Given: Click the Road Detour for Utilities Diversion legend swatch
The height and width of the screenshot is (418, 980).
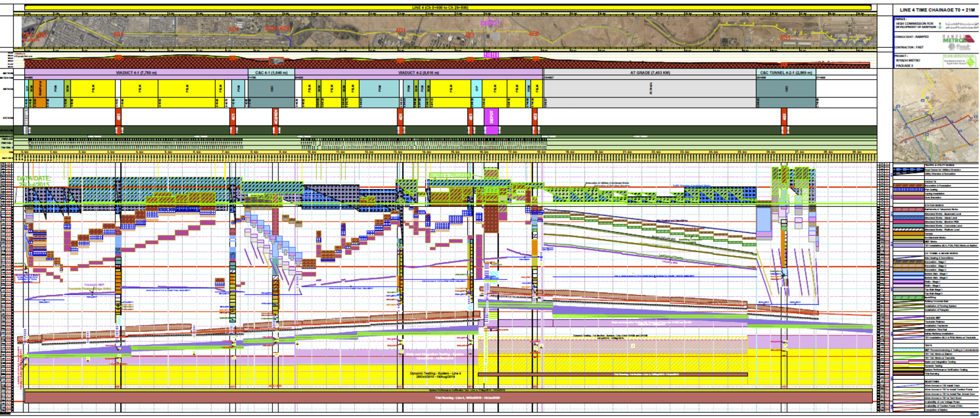Looking at the screenshot, I should 908,170.
